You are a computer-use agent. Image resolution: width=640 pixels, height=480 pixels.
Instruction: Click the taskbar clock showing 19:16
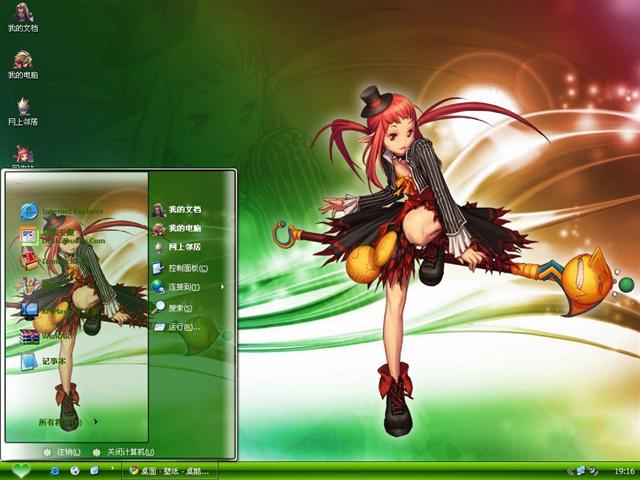[x=622, y=470]
